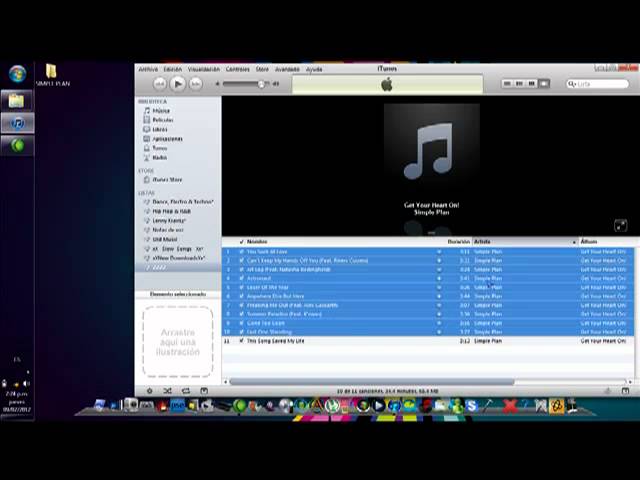Open Ping dropdown for Astronaut

click(x=439, y=278)
